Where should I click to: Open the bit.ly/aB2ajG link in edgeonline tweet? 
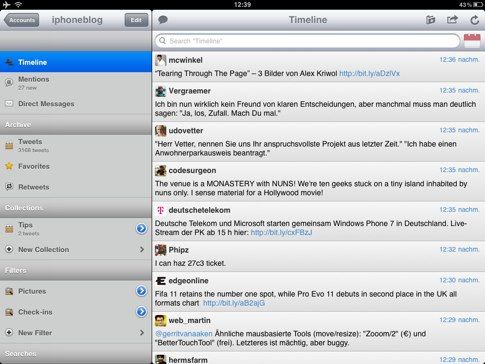(234, 303)
